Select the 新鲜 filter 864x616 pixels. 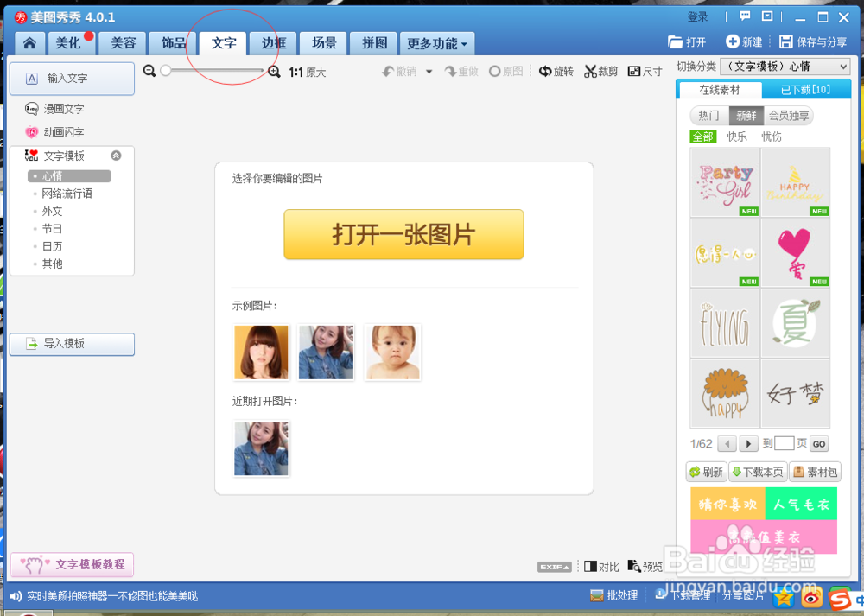(746, 116)
